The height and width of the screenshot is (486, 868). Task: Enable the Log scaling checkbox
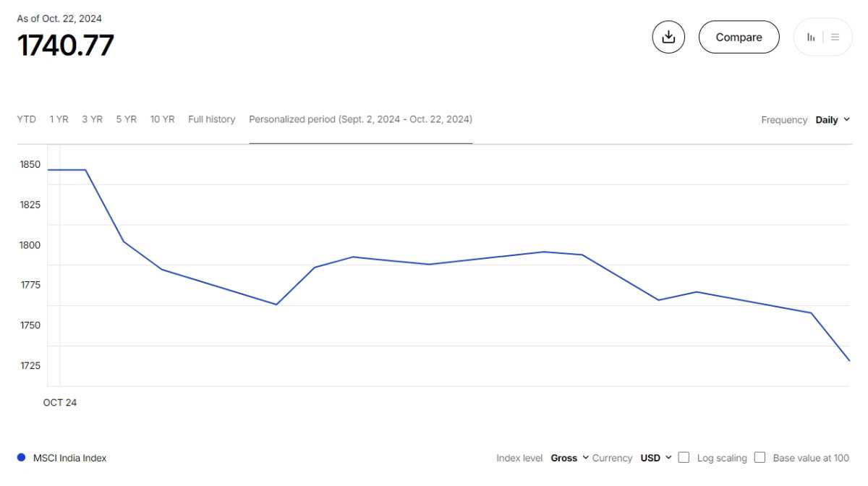(684, 457)
